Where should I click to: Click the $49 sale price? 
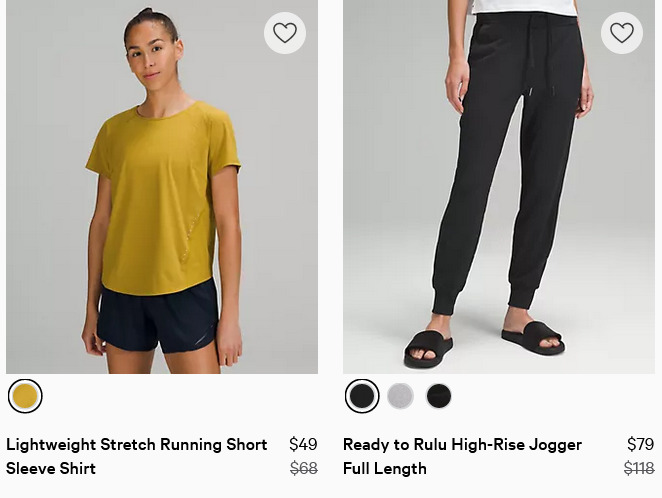[x=303, y=444]
